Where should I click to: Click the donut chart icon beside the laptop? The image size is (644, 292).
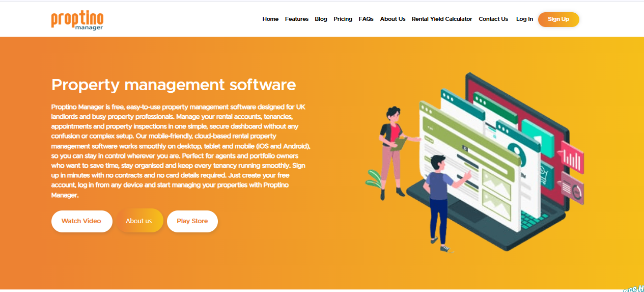574,190
